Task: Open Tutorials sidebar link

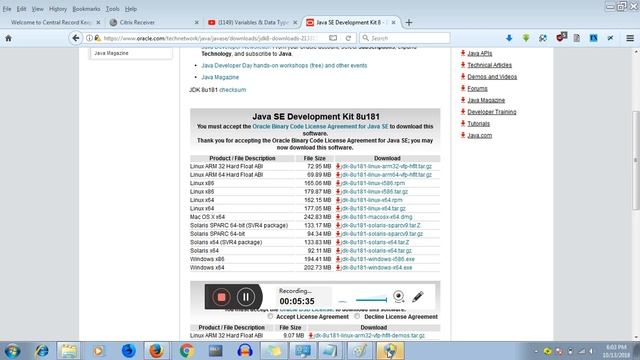Action: pos(478,124)
